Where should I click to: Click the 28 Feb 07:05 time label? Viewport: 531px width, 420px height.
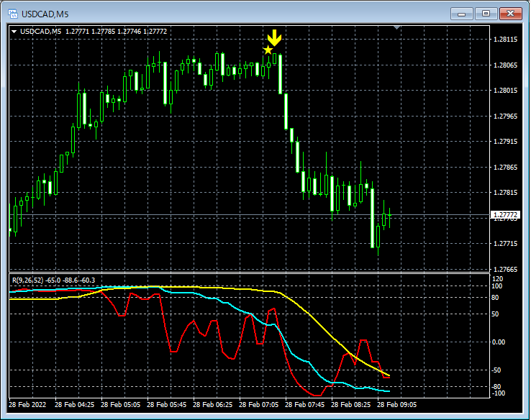[259, 405]
